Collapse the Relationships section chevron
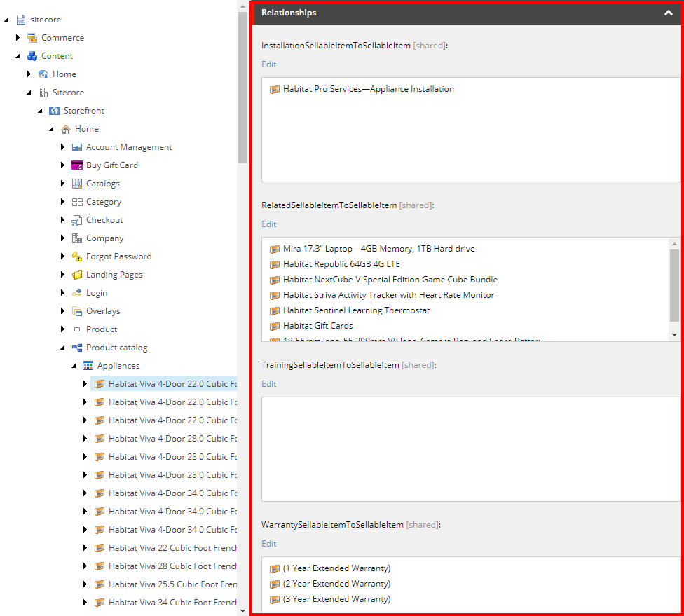 click(x=669, y=13)
